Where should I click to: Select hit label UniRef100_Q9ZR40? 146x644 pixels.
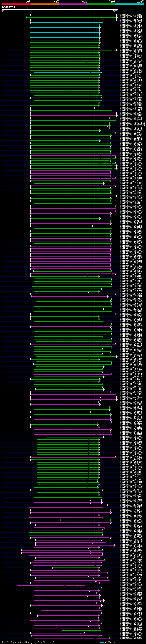pyautogui.click(x=131, y=35)
